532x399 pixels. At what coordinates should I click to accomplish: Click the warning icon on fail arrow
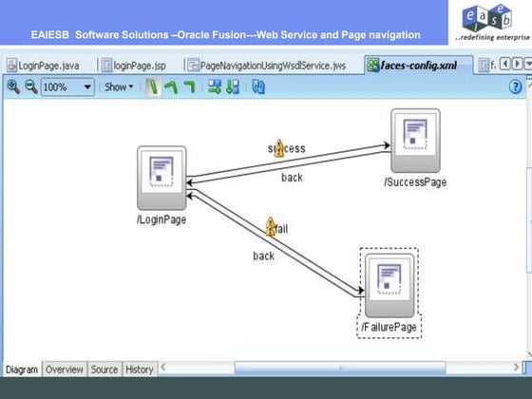tap(271, 227)
